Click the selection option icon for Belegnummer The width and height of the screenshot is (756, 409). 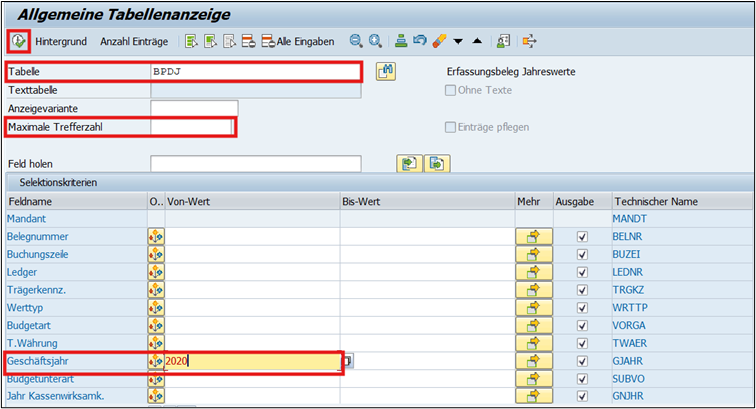coord(156,237)
